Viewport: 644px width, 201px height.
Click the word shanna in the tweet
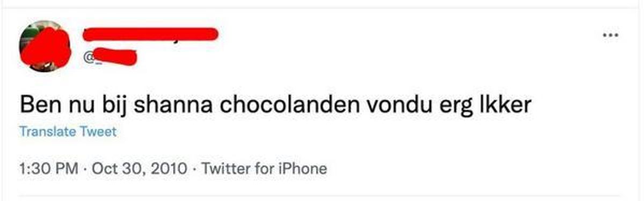coord(173,105)
